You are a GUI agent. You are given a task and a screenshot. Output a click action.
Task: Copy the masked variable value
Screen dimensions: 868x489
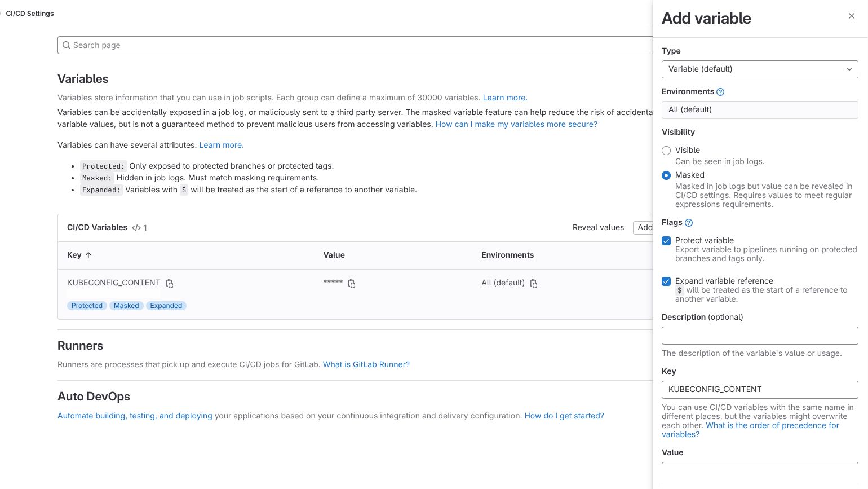(352, 283)
